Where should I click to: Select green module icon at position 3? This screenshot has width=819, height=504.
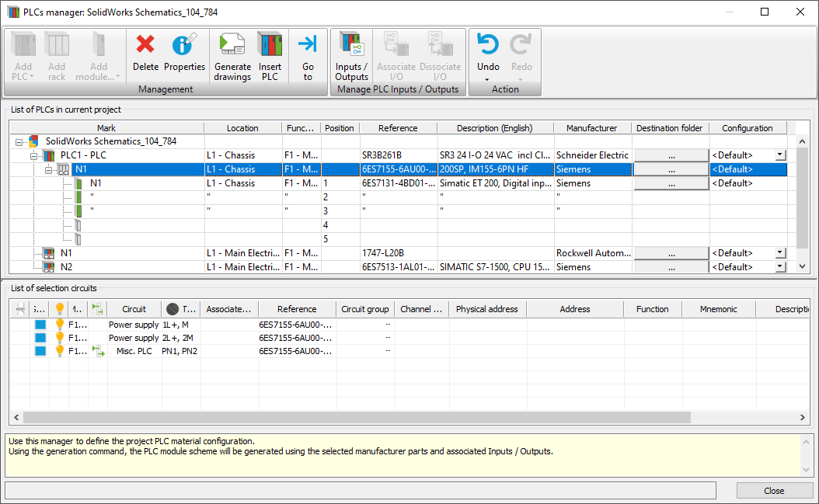pos(78,211)
